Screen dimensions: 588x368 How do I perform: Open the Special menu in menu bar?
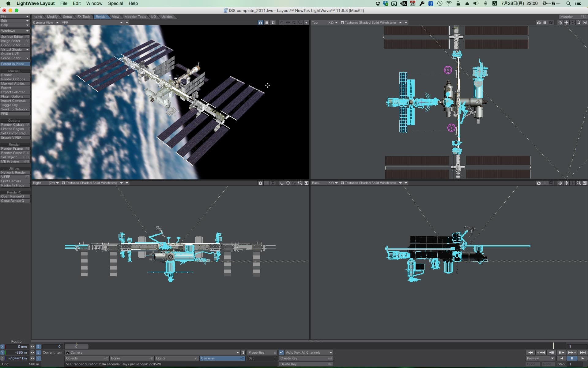tap(115, 3)
